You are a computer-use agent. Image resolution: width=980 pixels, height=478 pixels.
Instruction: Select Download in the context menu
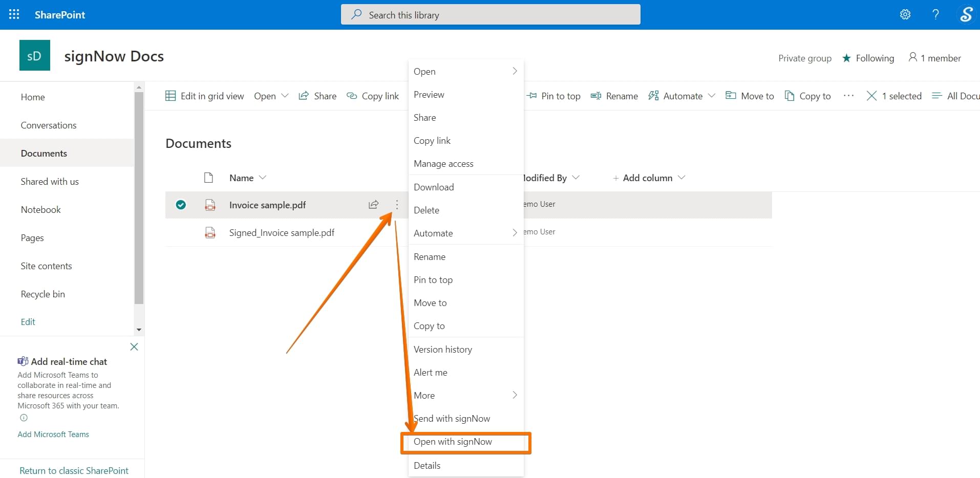point(466,187)
